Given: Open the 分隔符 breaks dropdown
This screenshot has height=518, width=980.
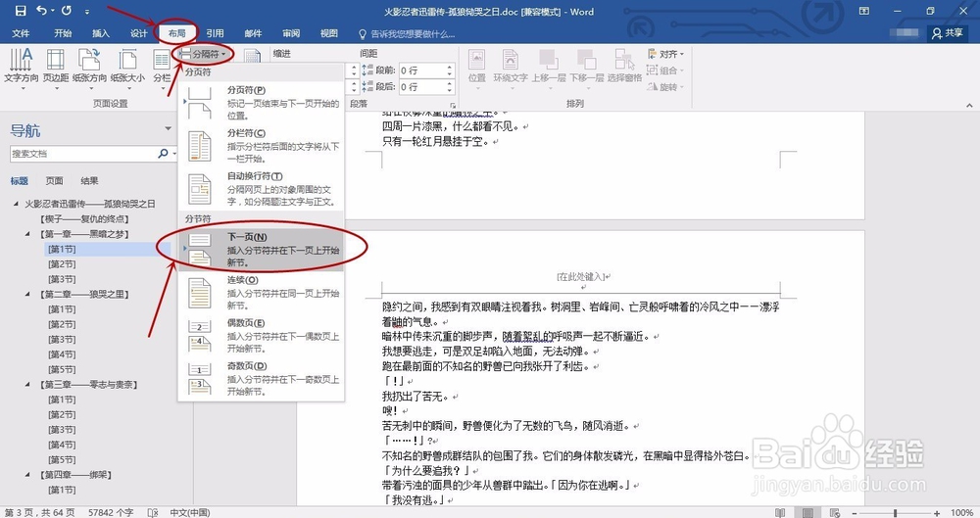Looking at the screenshot, I should [205, 55].
